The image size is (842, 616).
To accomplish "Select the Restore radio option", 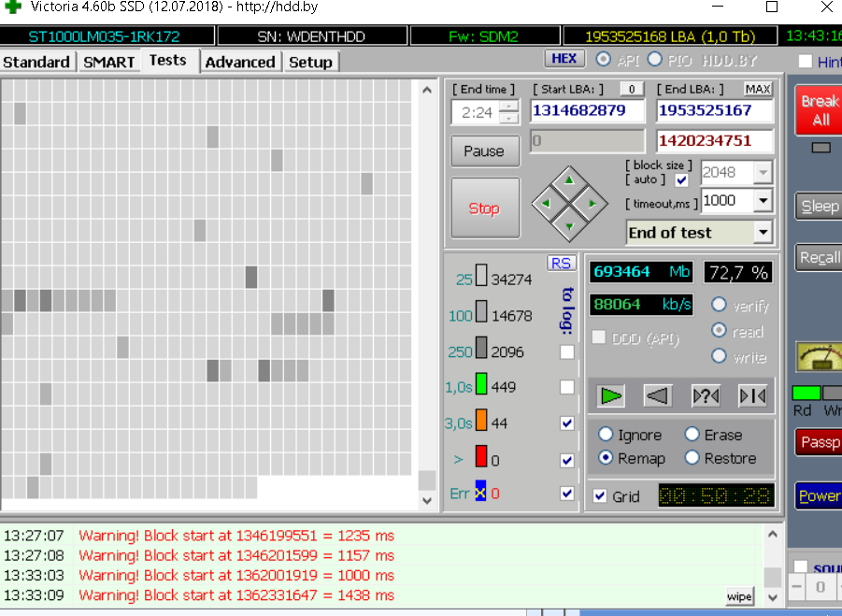I will 692,457.
